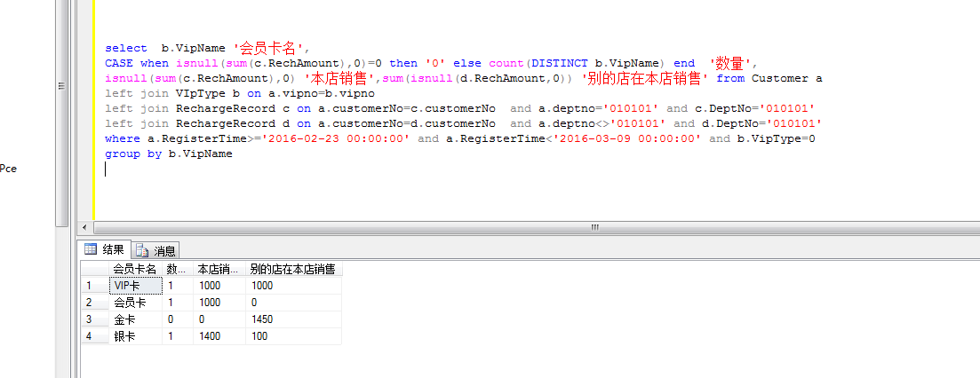
Task: Click the 银卡 cell
Action: [136, 336]
